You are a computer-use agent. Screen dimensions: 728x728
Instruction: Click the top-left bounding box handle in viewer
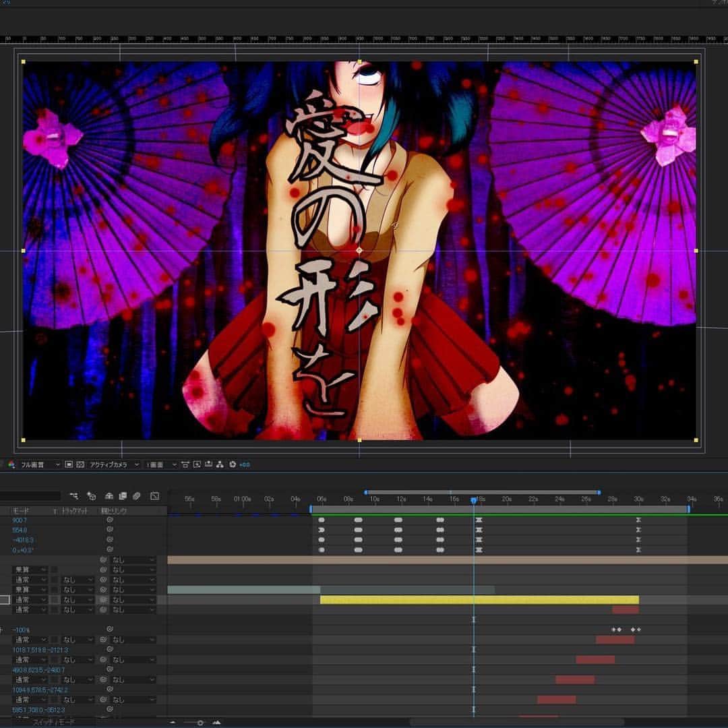tap(23, 62)
